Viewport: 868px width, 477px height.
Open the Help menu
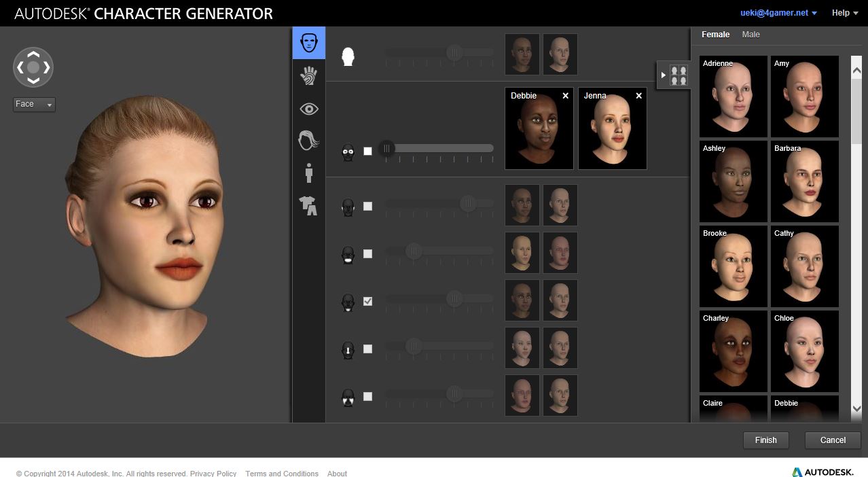(844, 13)
